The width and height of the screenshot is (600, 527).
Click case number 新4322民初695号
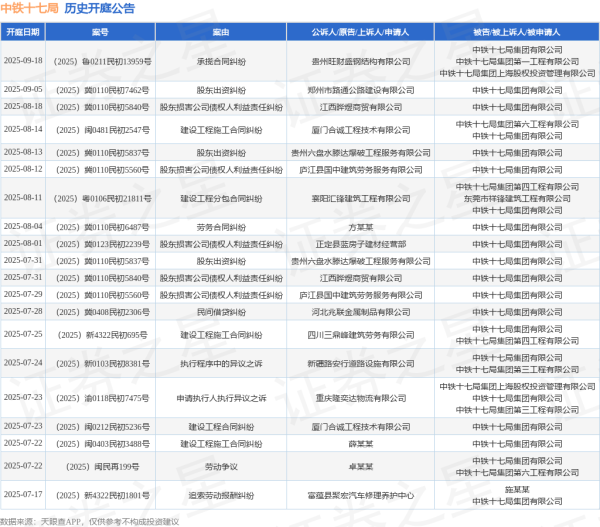(102, 335)
